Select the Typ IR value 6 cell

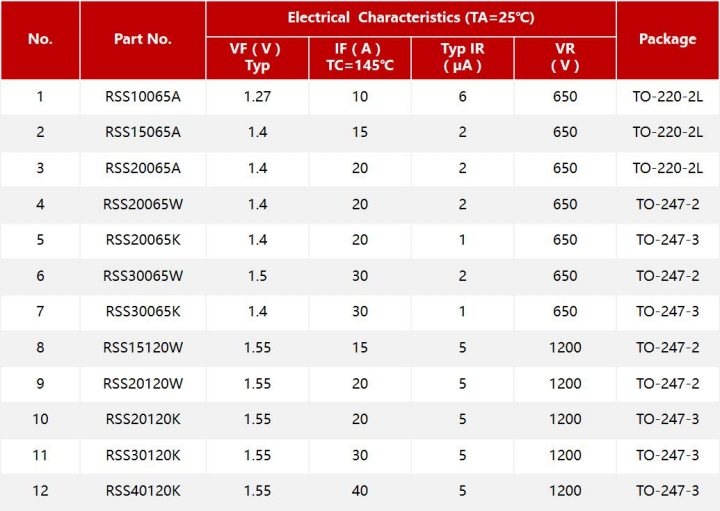click(462, 97)
